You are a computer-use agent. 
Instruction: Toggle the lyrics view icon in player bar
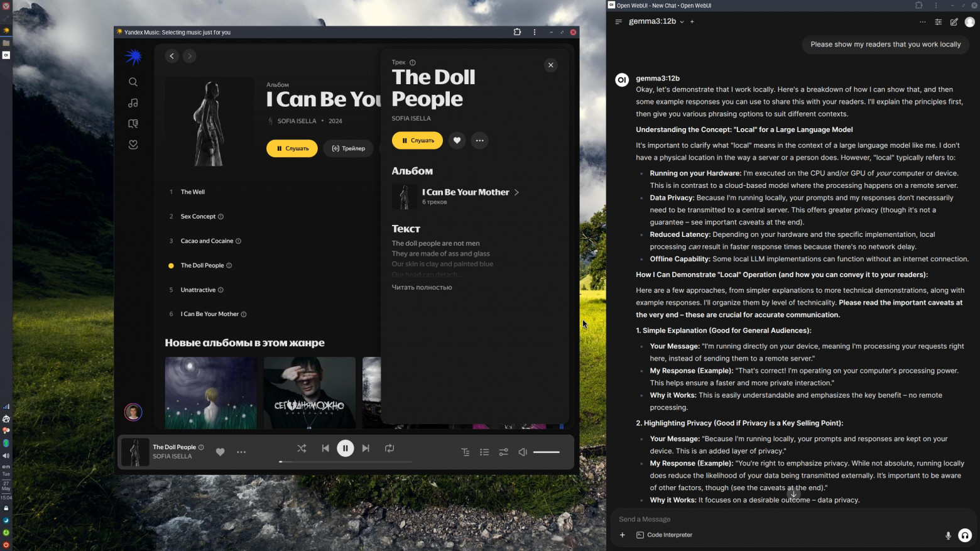pyautogui.click(x=465, y=452)
